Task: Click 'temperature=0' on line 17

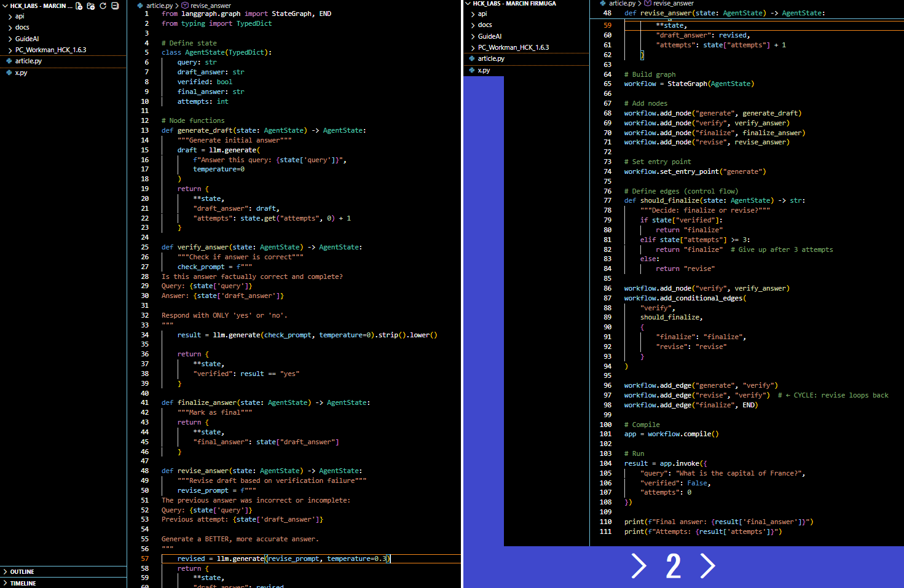Action: coord(219,169)
